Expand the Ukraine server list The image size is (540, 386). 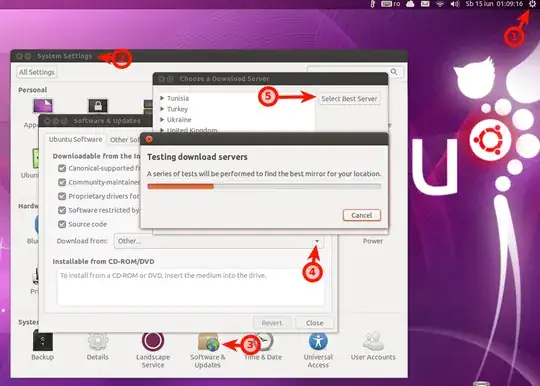[x=162, y=119]
